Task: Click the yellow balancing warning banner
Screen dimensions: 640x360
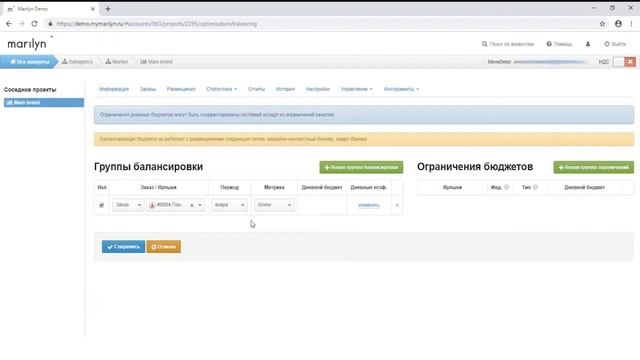Action: (364, 139)
